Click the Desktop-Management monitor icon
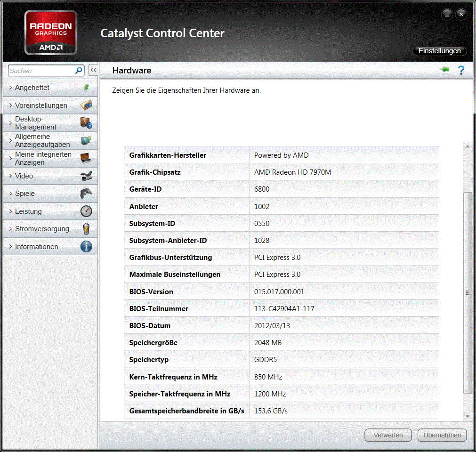The image size is (476, 452). 86,123
